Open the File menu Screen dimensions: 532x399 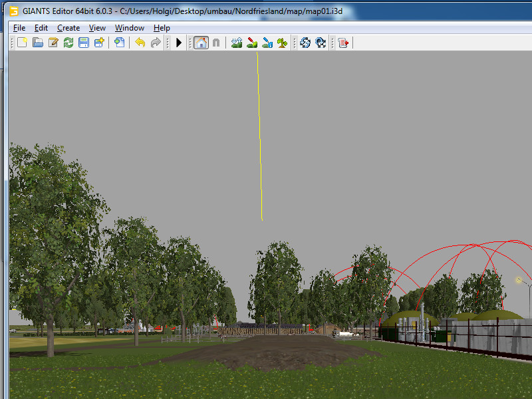(19, 28)
